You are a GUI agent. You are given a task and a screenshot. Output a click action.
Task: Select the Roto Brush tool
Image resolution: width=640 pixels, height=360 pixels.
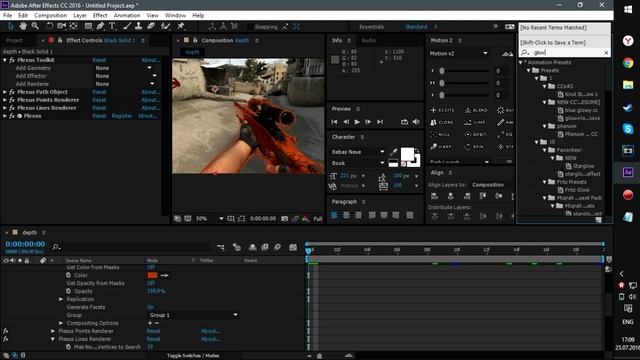(x=165, y=26)
